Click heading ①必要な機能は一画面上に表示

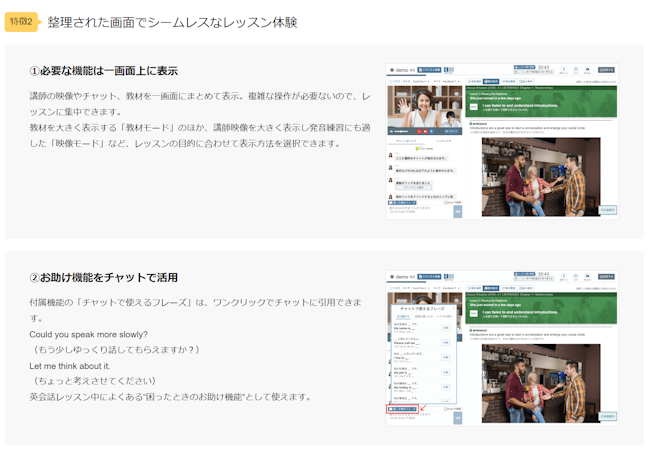pyautogui.click(x=104, y=71)
